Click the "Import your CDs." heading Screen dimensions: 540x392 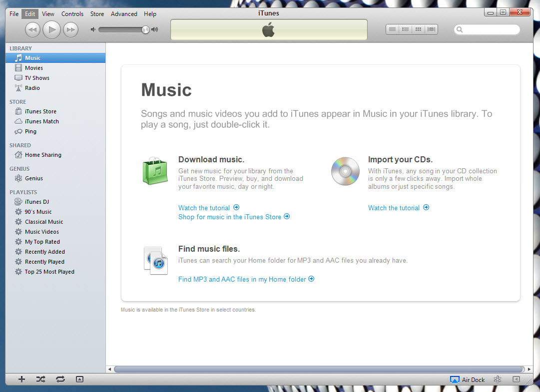(x=400, y=160)
